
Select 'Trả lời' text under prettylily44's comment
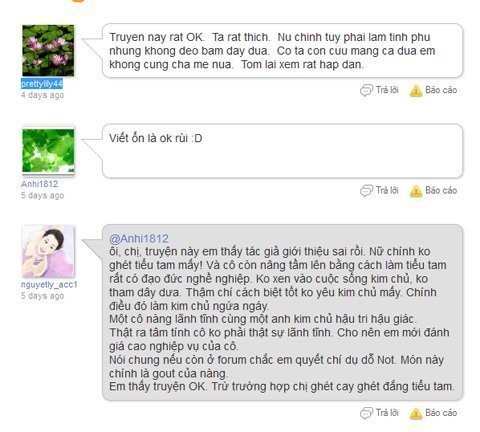coord(387,90)
